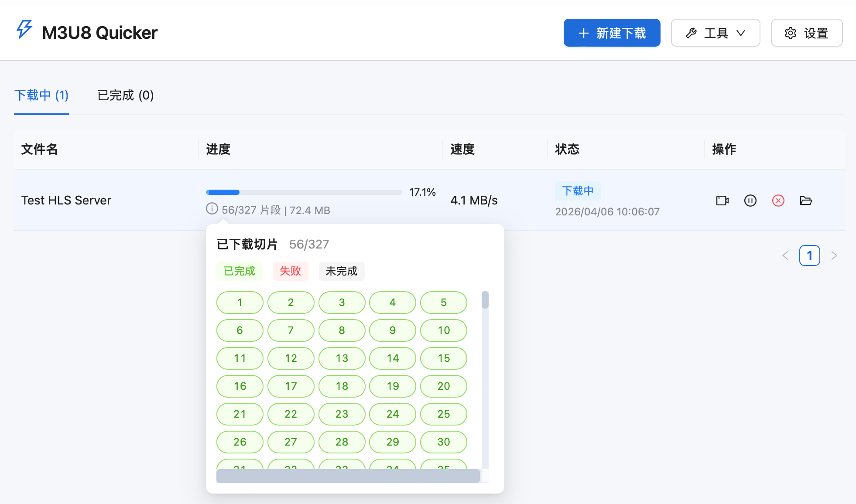Toggle the 未完成 segment filter
Viewport: 856px width, 504px height.
pyautogui.click(x=342, y=271)
